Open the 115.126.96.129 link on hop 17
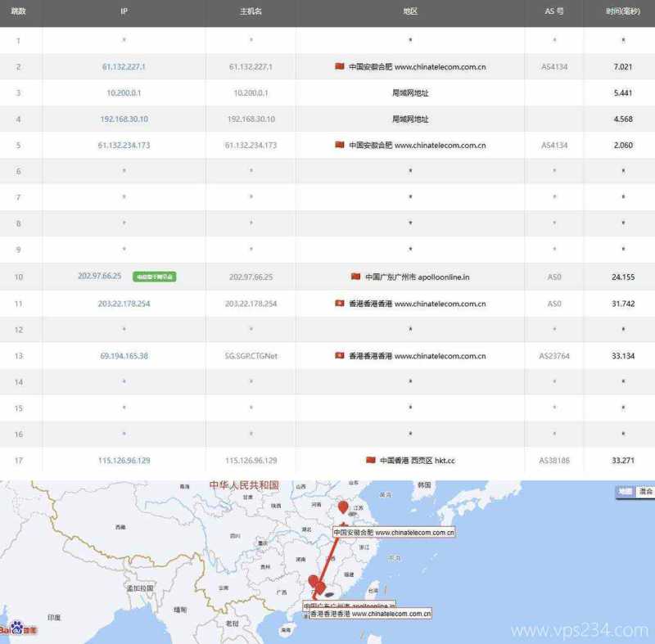Image resolution: width=655 pixels, height=644 pixels. [x=124, y=461]
